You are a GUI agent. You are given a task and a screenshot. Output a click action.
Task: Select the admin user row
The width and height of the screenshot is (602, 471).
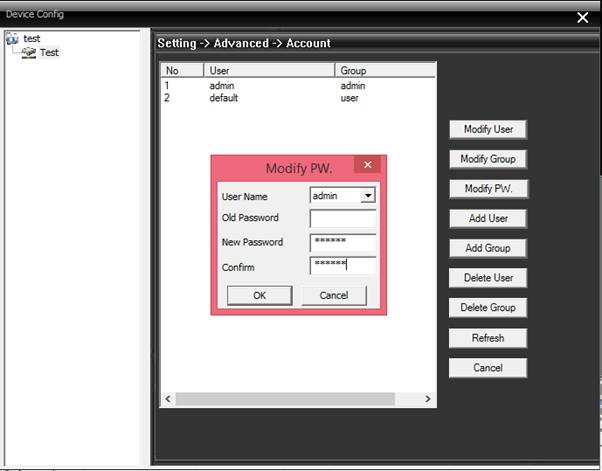tap(221, 87)
